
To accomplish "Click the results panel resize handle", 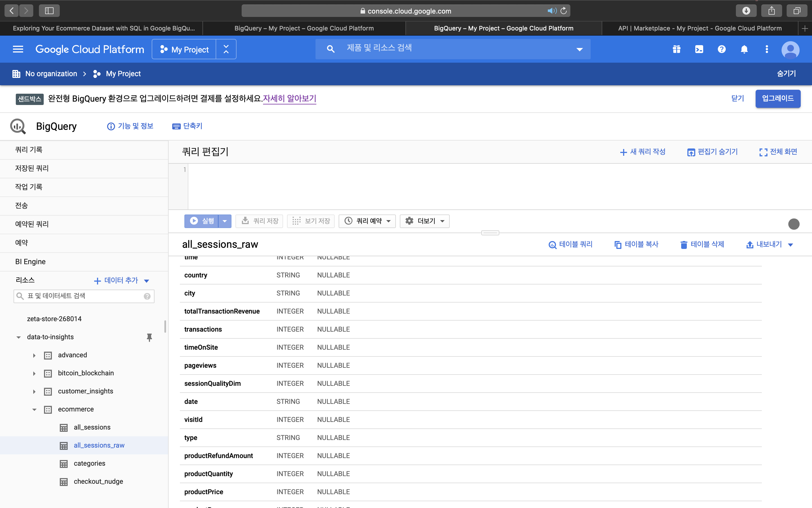I will coord(490,233).
